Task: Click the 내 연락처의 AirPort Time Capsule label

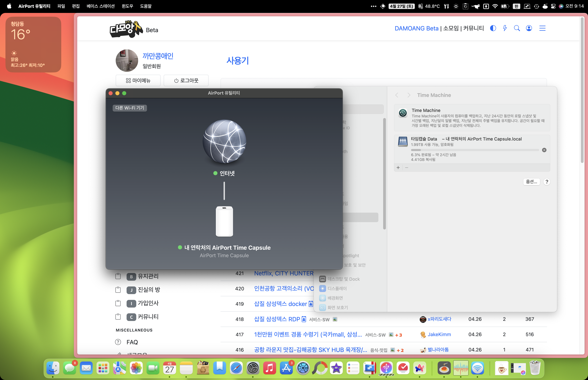Action: point(227,247)
